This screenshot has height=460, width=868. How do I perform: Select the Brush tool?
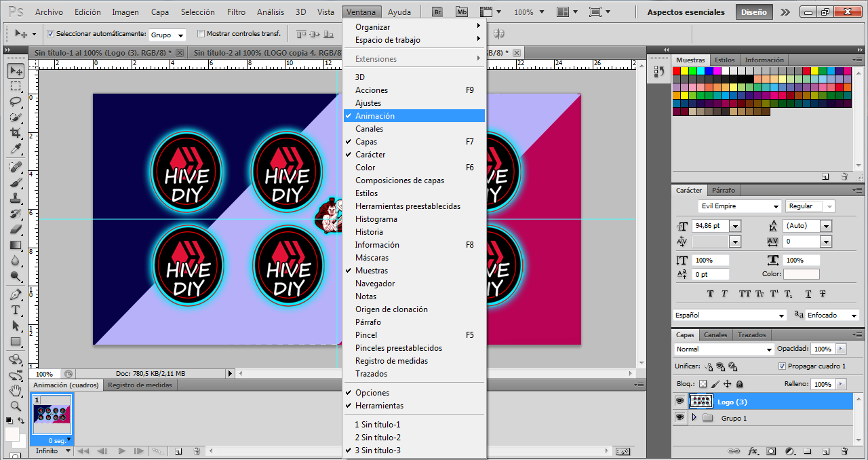(16, 183)
